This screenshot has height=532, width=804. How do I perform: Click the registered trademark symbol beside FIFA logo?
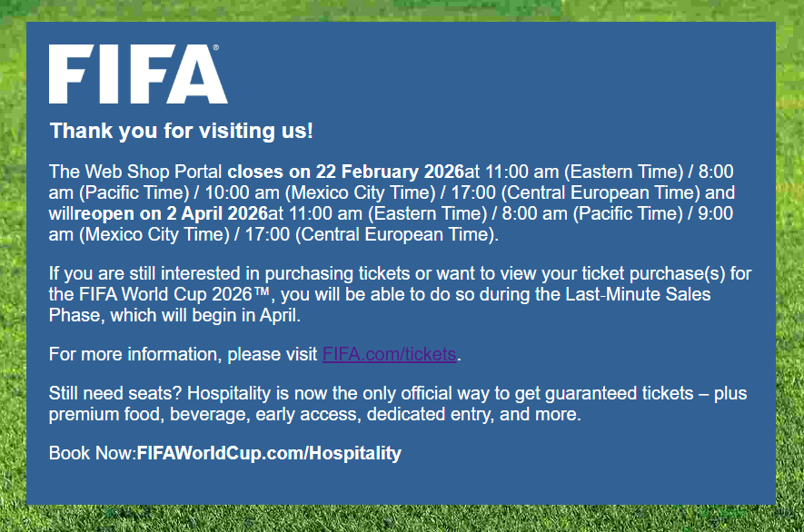(215, 47)
